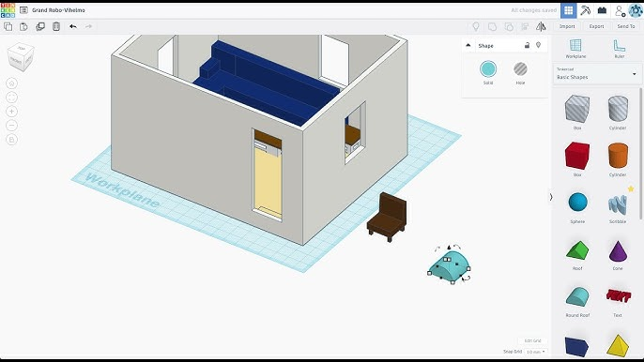Click the Send To button

click(626, 26)
